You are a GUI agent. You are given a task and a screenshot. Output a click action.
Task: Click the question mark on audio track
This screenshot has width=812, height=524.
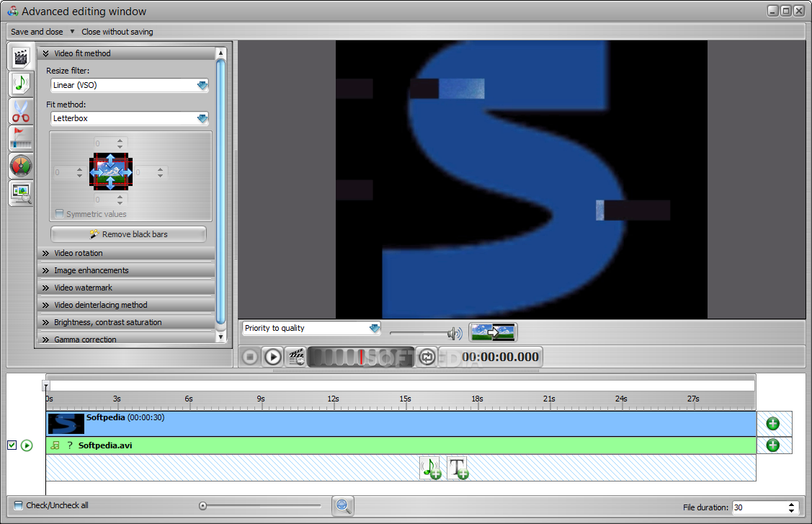70,445
